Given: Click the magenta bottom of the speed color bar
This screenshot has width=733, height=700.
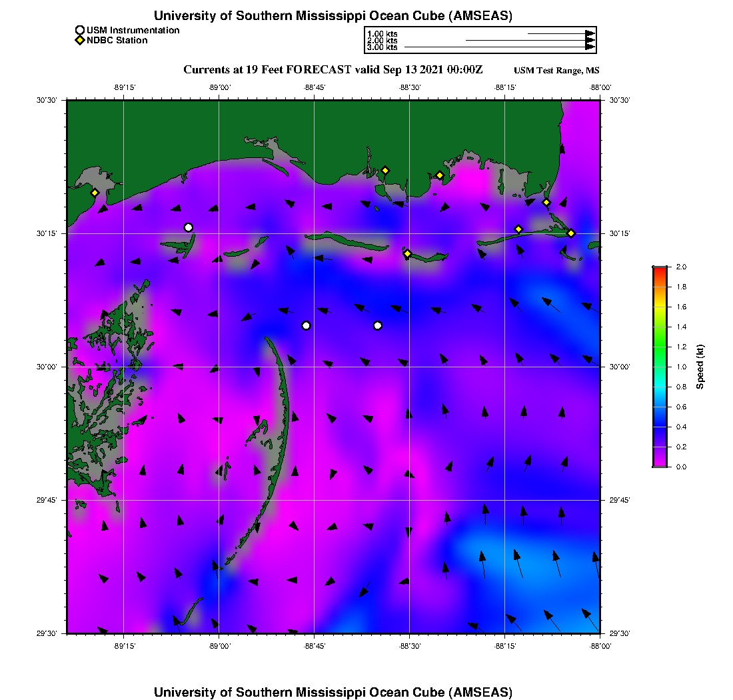Looking at the screenshot, I should click(x=660, y=463).
